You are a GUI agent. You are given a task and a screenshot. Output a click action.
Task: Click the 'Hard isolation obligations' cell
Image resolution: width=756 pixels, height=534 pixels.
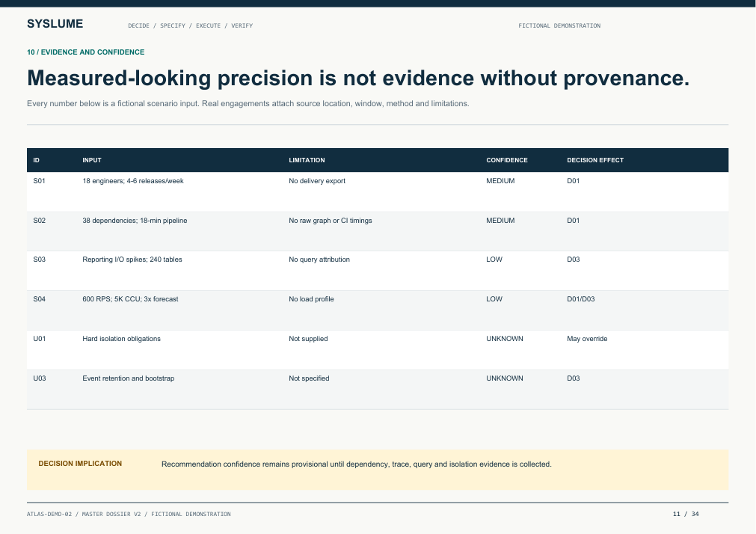121,339
